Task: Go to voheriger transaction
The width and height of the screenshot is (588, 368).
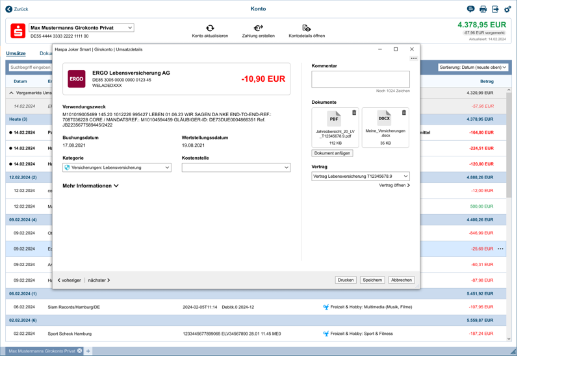Action: click(x=69, y=280)
